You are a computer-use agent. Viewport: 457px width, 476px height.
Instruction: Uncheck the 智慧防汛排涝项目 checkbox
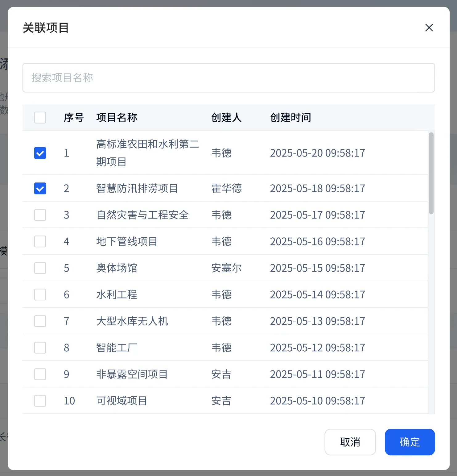click(x=40, y=188)
